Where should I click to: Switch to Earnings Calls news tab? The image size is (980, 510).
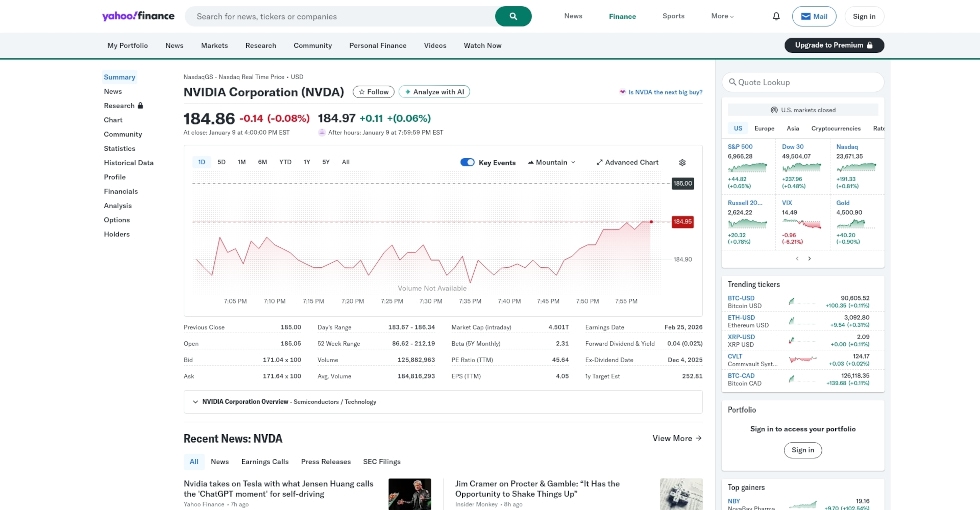click(264, 462)
